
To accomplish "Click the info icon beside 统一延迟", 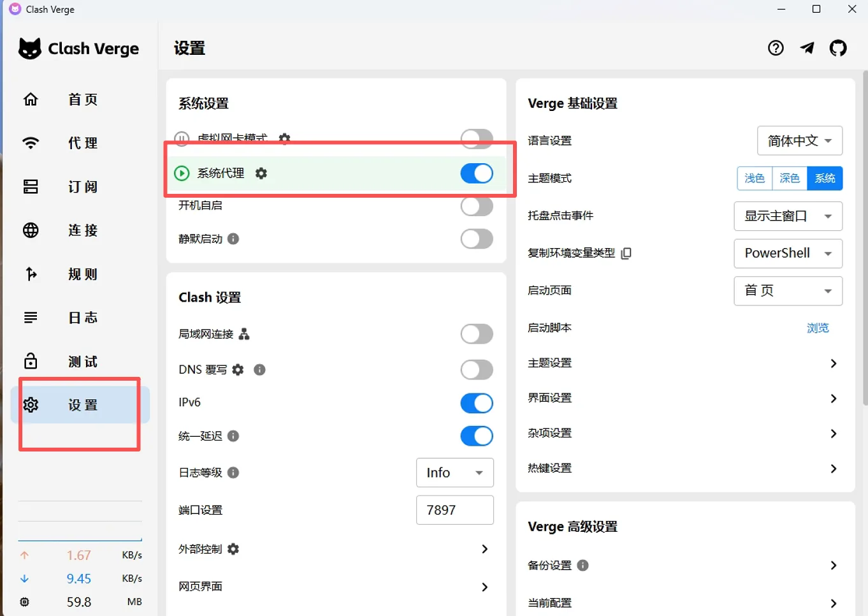I will tap(233, 436).
